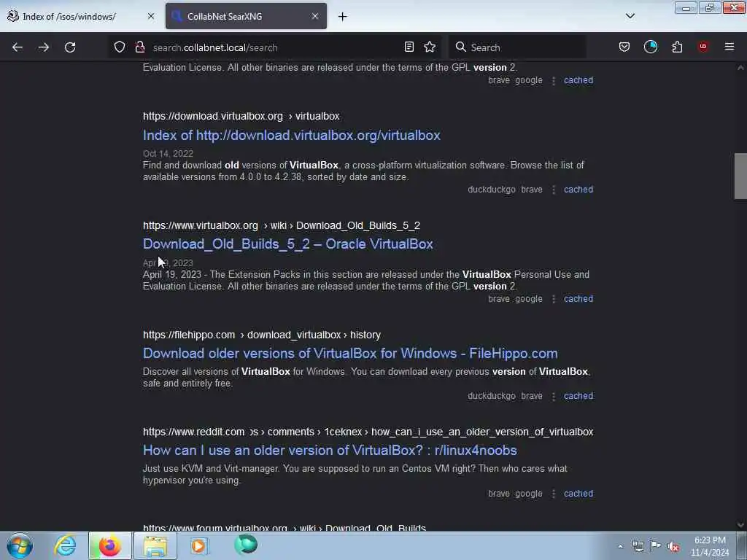Expand the list all tabs chevron
Screen dimensions: 747x560
(630, 16)
